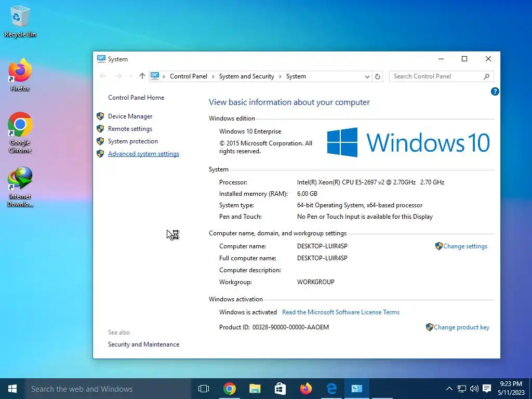Open Control Panel Home
The height and width of the screenshot is (399, 532).
(x=136, y=98)
